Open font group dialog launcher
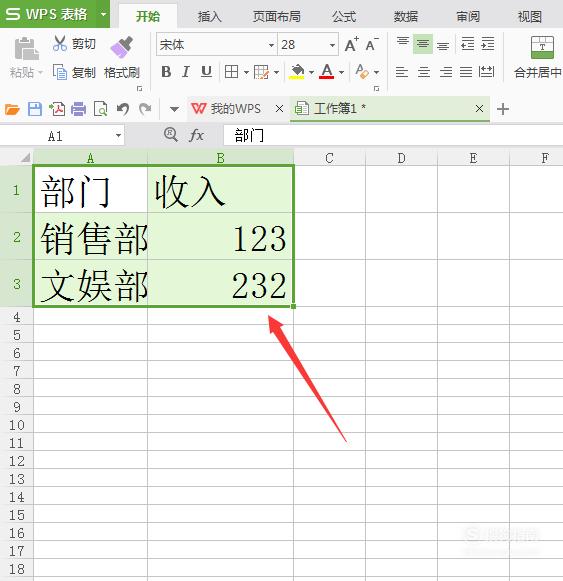This screenshot has width=563, height=581. [377, 89]
